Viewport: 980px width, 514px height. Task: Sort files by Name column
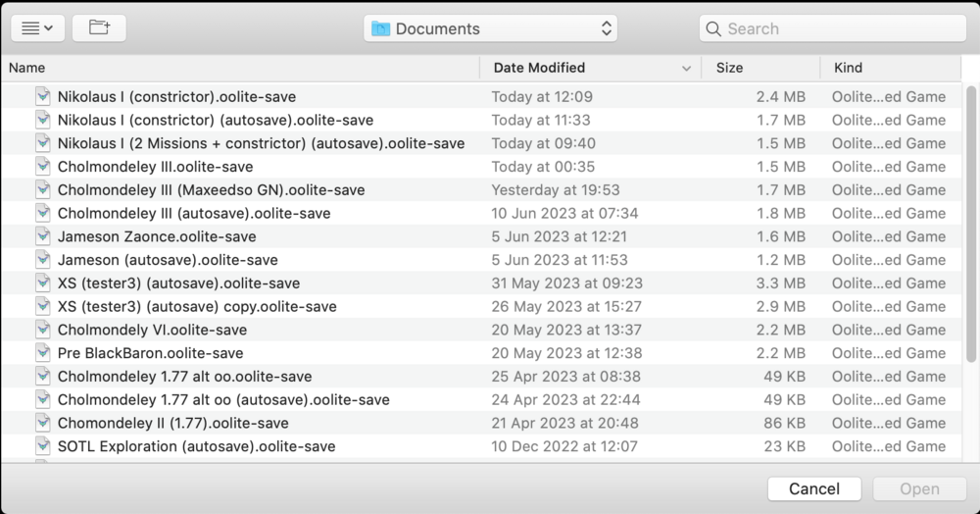pos(27,68)
